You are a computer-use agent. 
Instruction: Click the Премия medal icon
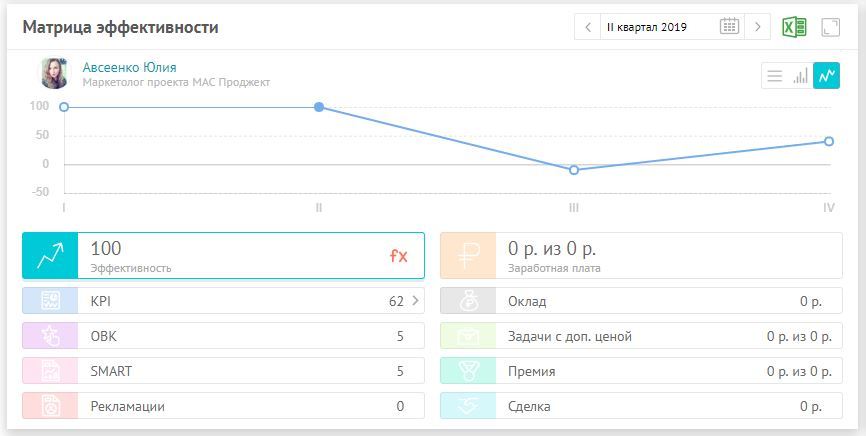click(x=468, y=371)
